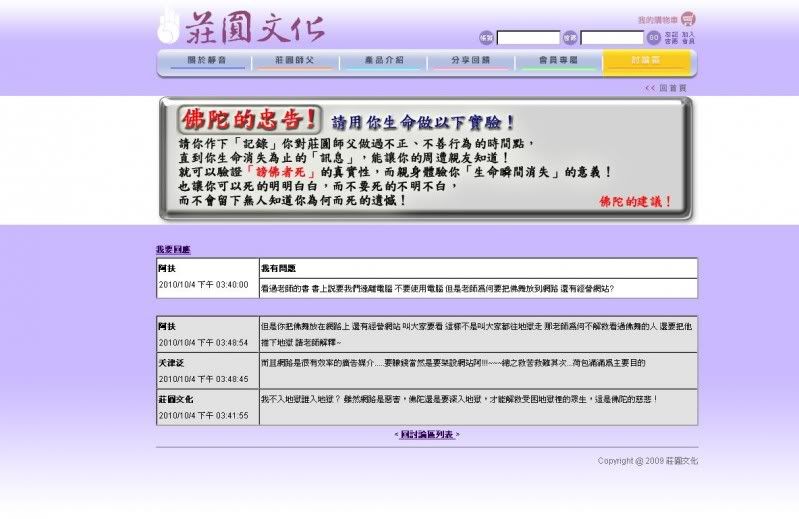
Task: Click the round GO login button
Action: pyautogui.click(x=653, y=38)
